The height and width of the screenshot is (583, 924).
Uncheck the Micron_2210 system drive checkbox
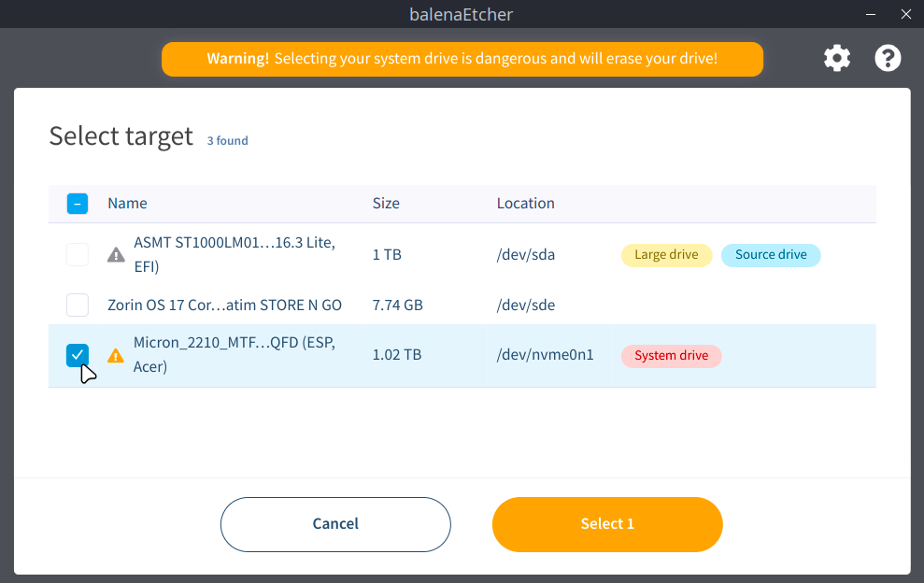click(x=78, y=355)
